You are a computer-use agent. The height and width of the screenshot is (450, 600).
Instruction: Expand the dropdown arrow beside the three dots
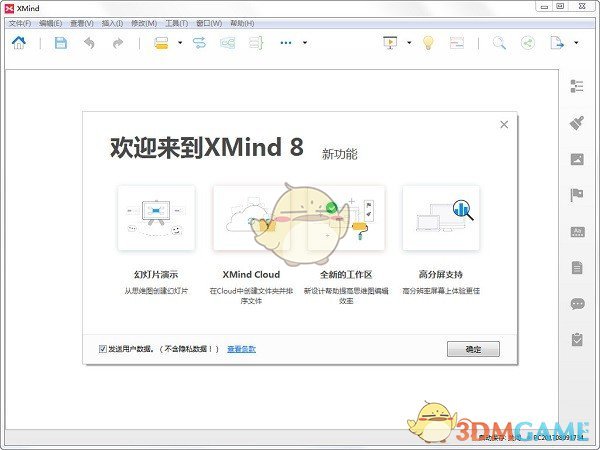(x=305, y=42)
